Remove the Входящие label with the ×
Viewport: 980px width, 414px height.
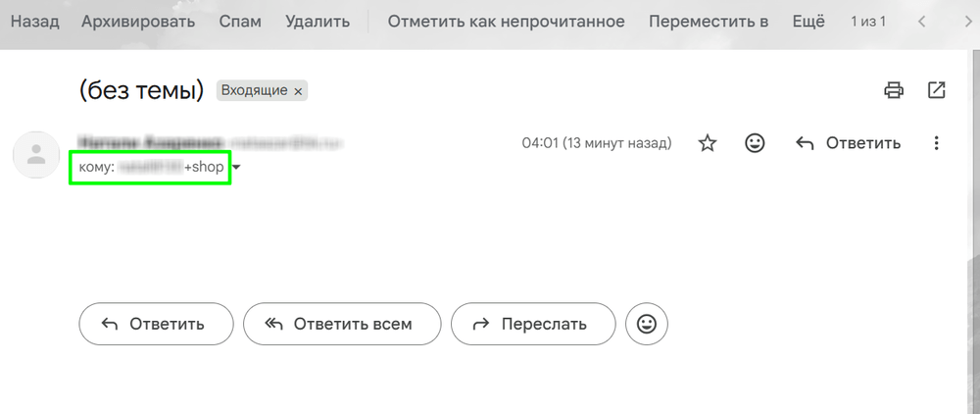pos(299,91)
